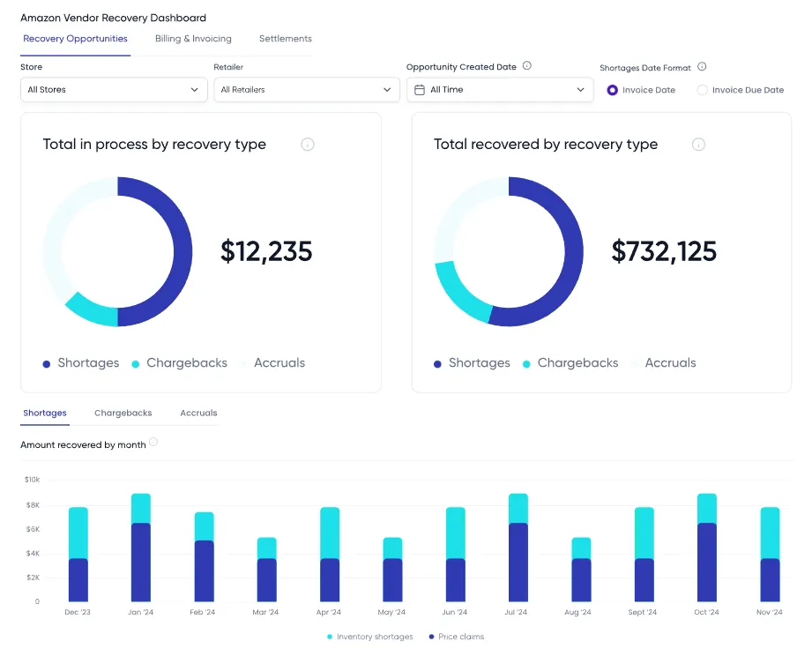Click the Mar '24 bar in chart

pos(266,570)
